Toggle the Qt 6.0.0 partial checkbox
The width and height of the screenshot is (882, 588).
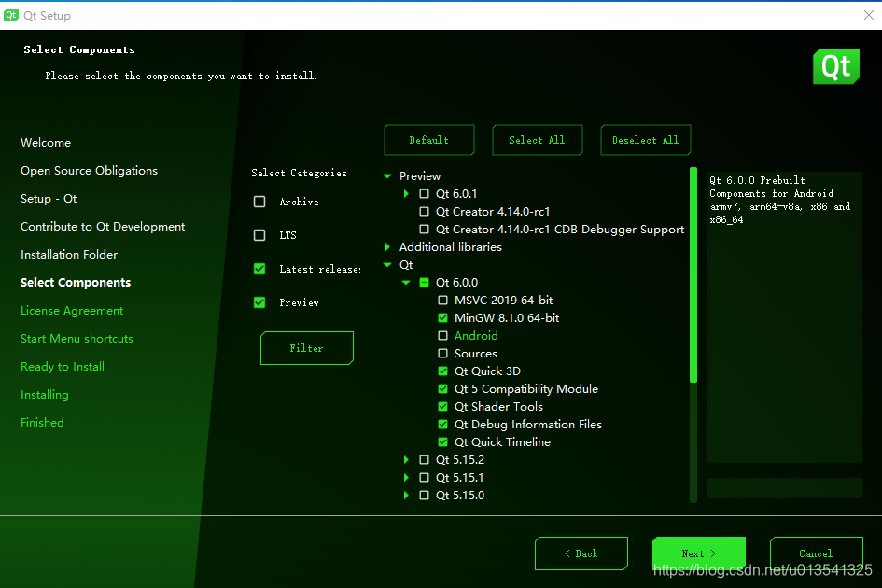(x=424, y=283)
